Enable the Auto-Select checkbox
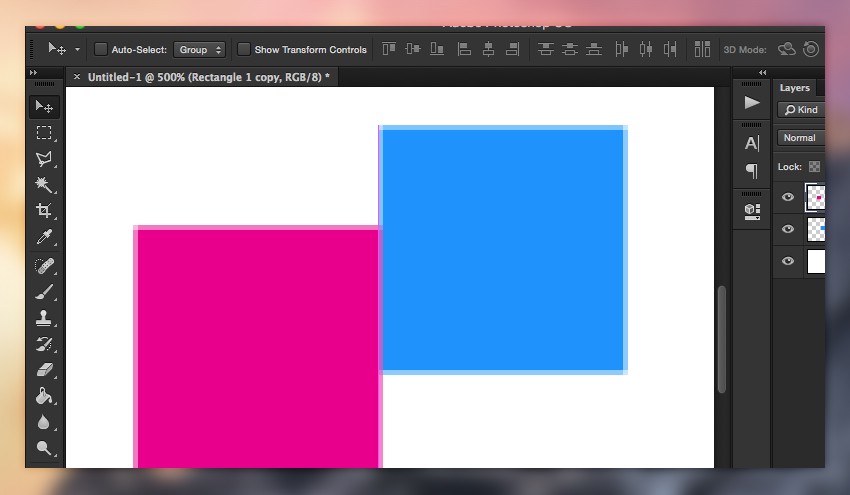This screenshot has height=495, width=850. click(101, 49)
